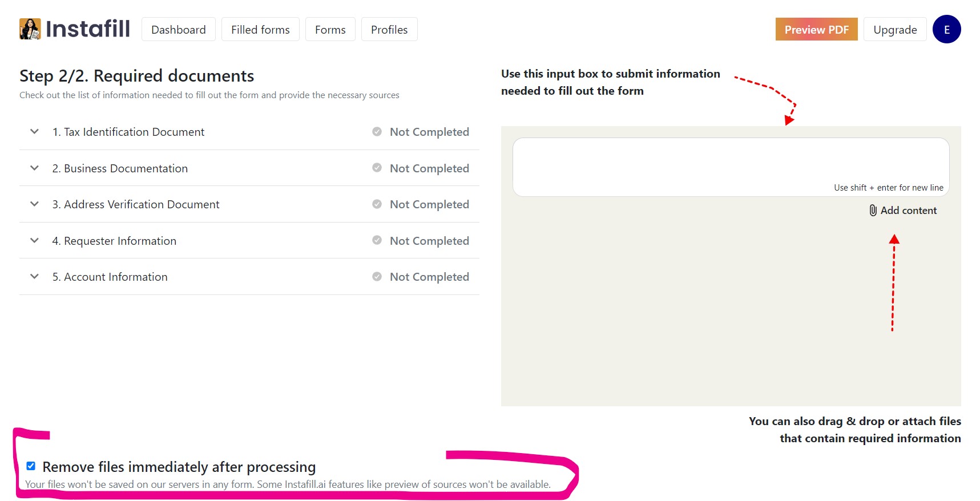The height and width of the screenshot is (501, 980).
Task: Click the status circle beside Address Verification Document
Action: click(377, 204)
